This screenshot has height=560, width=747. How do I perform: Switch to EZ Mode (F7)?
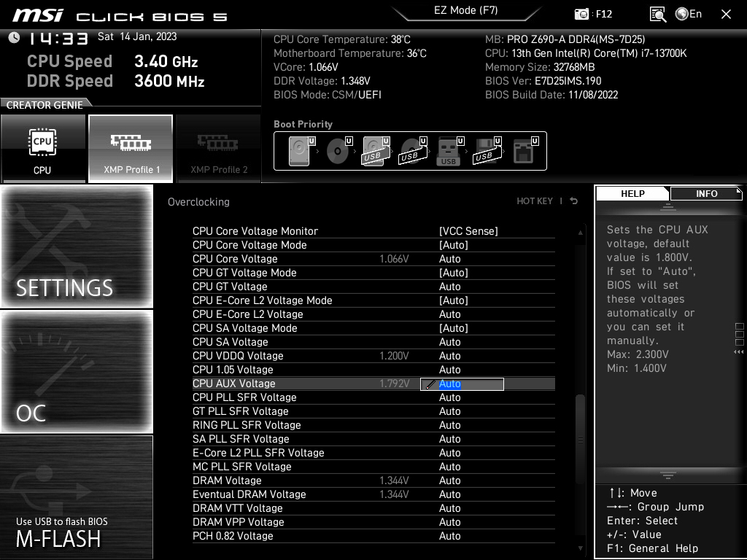[x=466, y=11]
